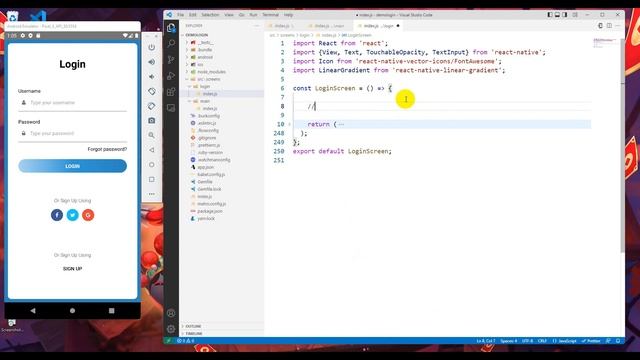Click the emulator toolbar home circle
Screen dimensions: 640x360
tap(151, 164)
